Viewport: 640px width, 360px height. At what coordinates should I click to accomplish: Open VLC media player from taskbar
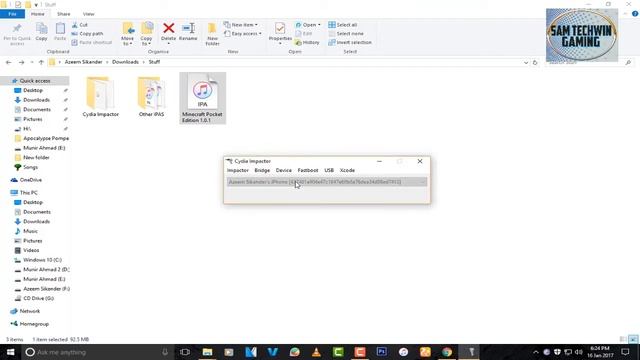pyautogui.click(x=316, y=352)
